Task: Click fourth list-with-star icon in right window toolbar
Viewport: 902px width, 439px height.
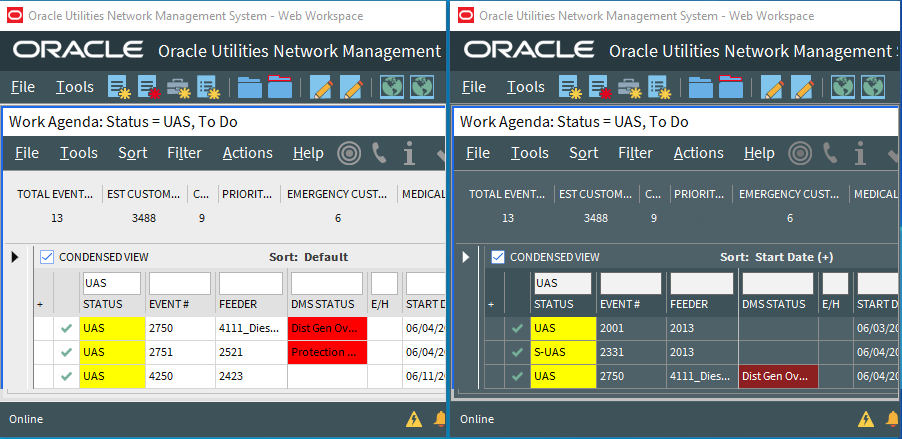Action: (x=660, y=87)
